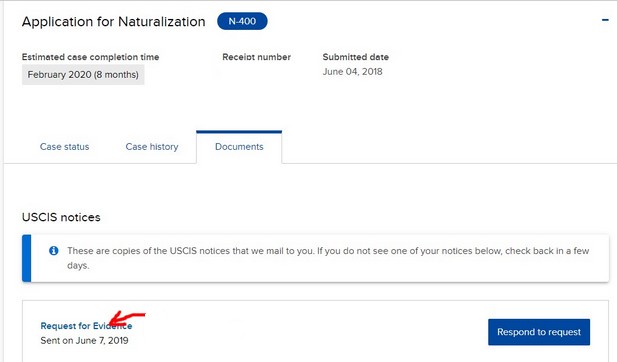Click the 'Application for Naturalization' title
This screenshot has width=617, height=362.
pos(114,22)
